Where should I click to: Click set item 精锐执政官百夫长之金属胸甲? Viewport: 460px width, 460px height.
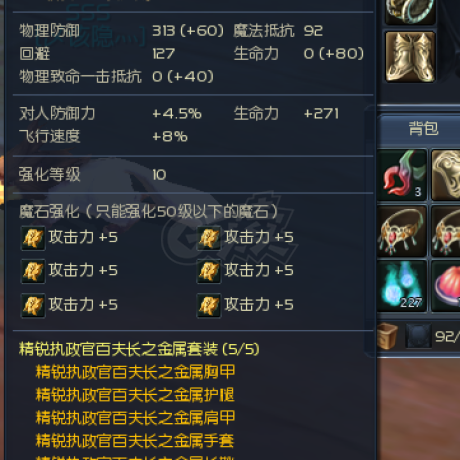coord(135,372)
